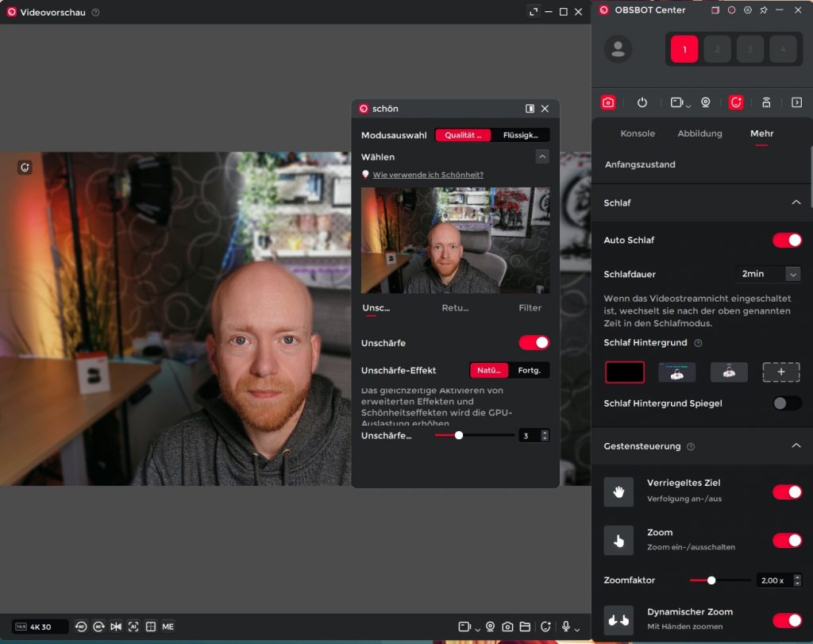Click the remote control icon in OBSBOT Center toolbar
Screen dimensions: 813x644
pyautogui.click(x=766, y=102)
